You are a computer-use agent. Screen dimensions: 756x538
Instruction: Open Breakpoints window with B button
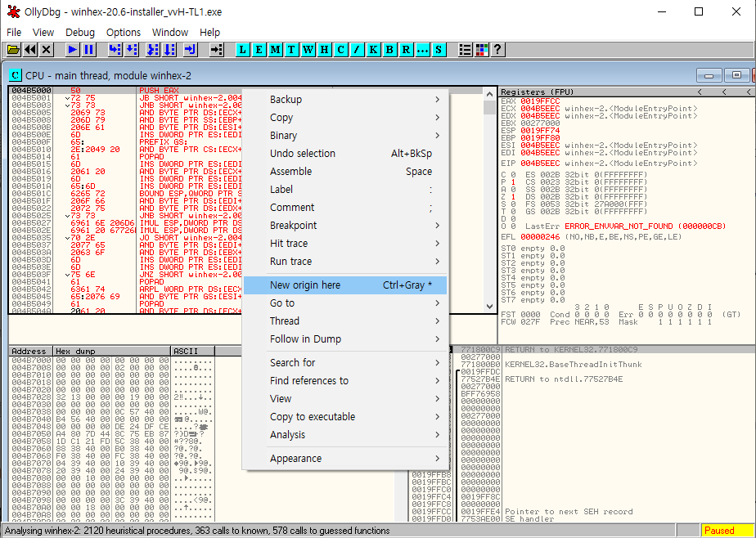[x=390, y=49]
